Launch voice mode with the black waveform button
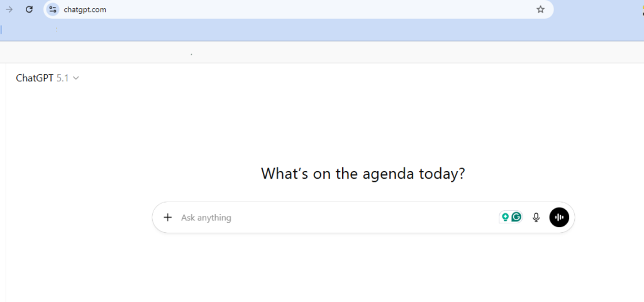Image resolution: width=644 pixels, height=302 pixels. [x=559, y=218]
